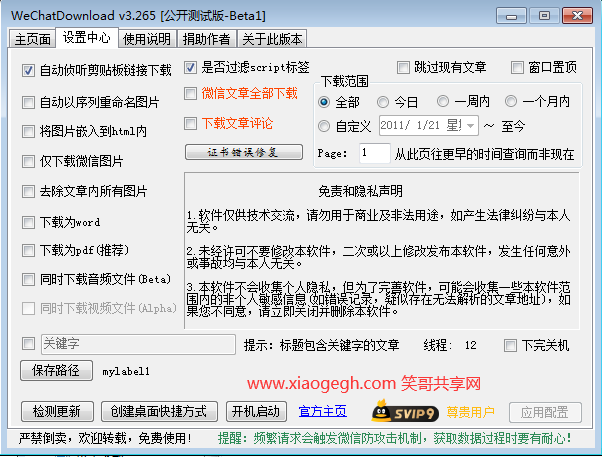Enable 去除文章内所有图片 option
This screenshot has width=602, height=457.
point(28,191)
